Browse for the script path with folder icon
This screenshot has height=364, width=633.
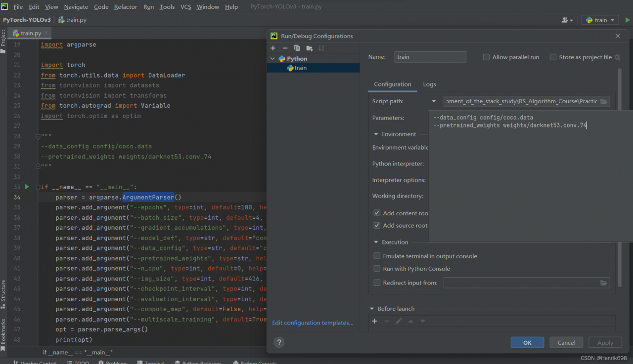coord(603,101)
